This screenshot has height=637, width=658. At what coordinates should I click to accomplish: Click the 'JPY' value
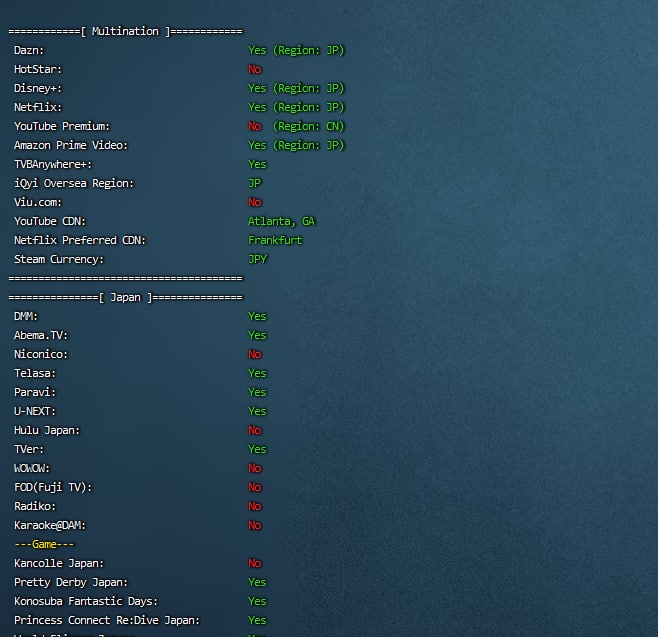(x=258, y=259)
